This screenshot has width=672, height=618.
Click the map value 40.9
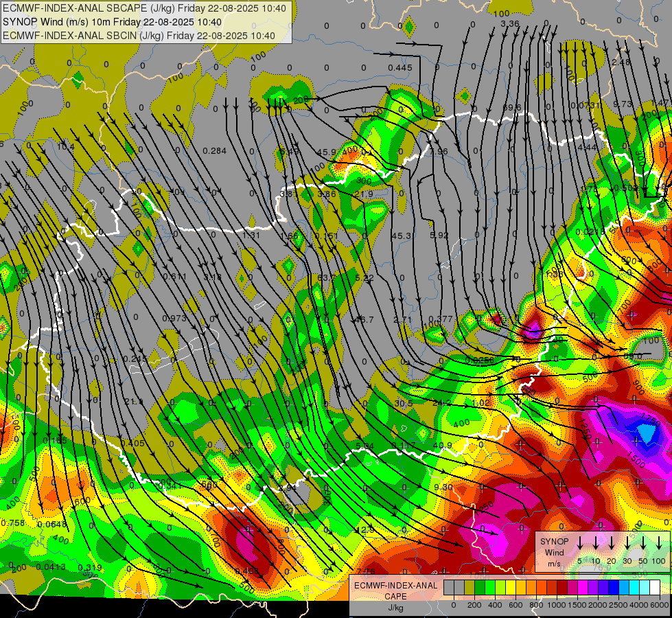(x=442, y=446)
